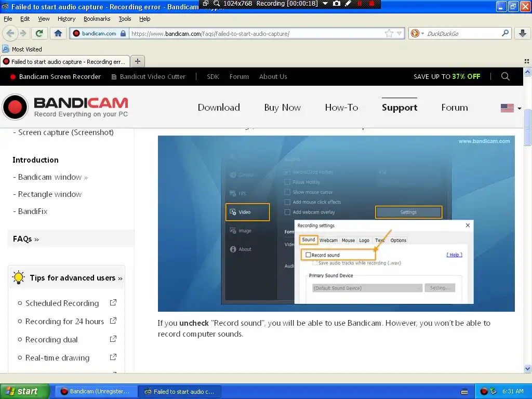Open the BandiFix sidebar link

point(33,211)
